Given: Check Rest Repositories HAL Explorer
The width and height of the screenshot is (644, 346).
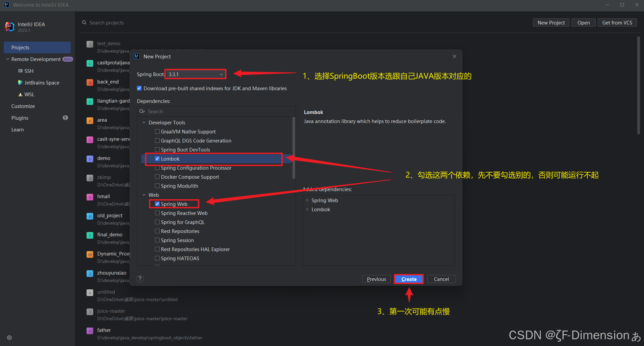Looking at the screenshot, I should click(157, 249).
